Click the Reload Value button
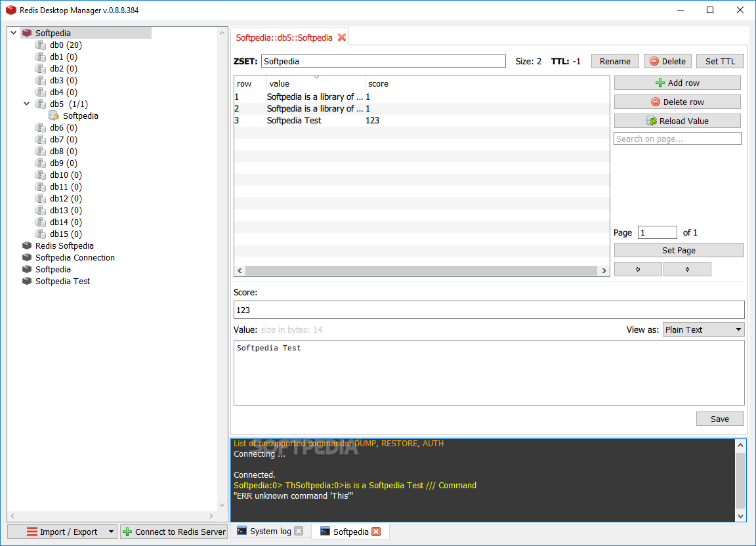Image resolution: width=756 pixels, height=546 pixels. point(677,121)
